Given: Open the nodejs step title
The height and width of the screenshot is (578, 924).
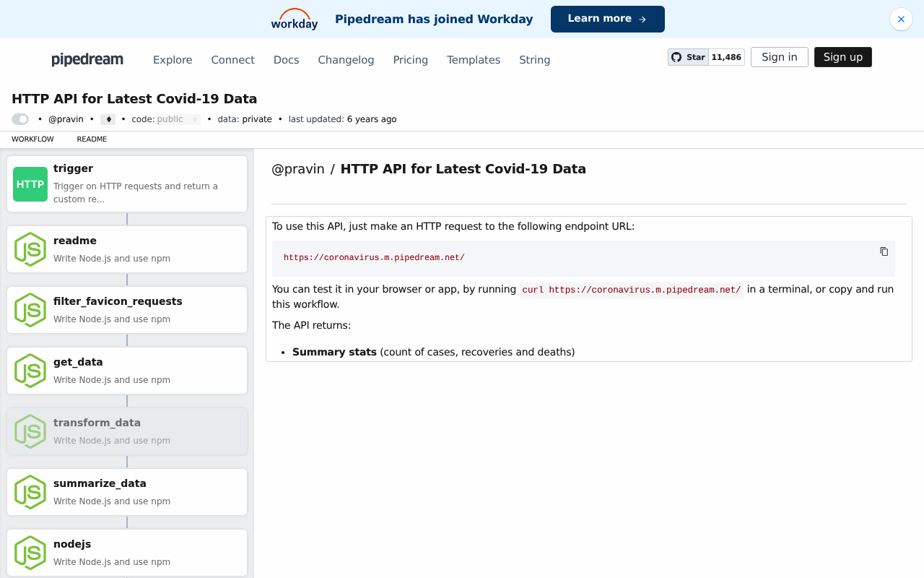Looking at the screenshot, I should tap(72, 544).
